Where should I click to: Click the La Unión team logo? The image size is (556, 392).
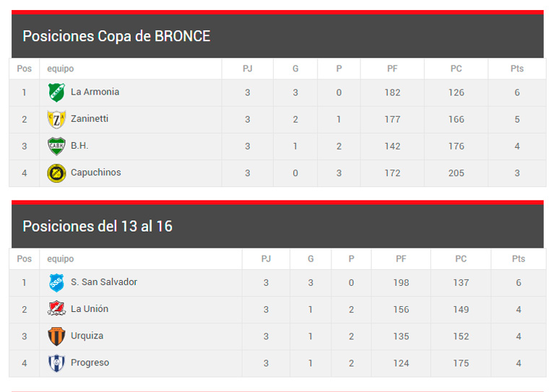[56, 309]
